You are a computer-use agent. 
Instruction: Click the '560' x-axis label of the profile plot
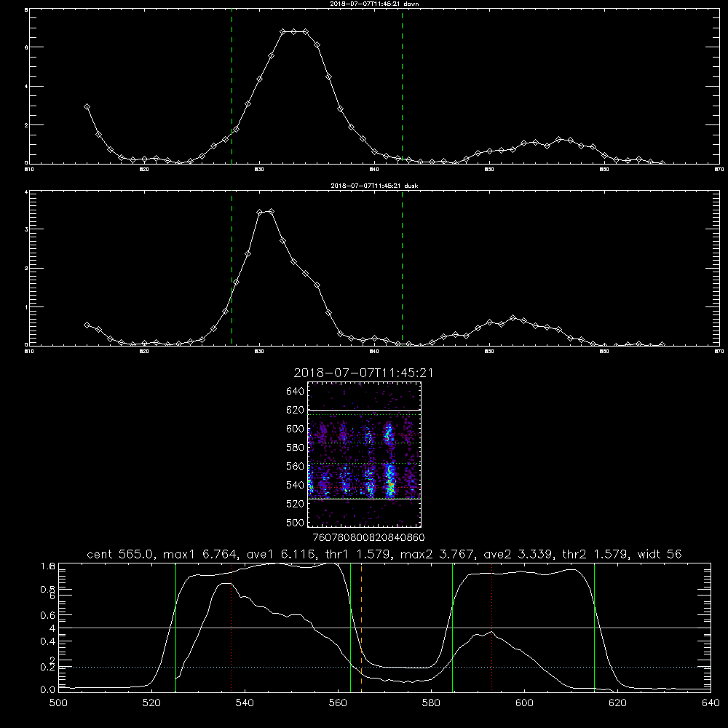pyautogui.click(x=338, y=703)
